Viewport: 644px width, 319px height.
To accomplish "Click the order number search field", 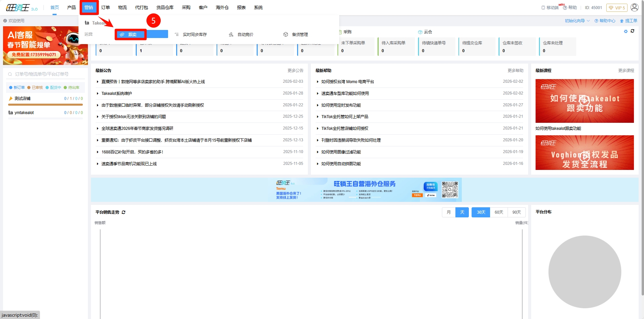I will click(x=45, y=74).
